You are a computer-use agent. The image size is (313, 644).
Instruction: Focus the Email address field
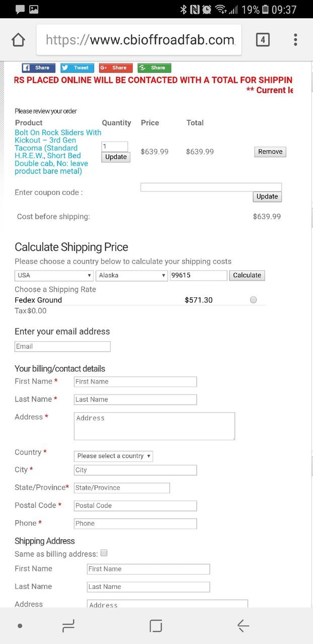pos(62,346)
